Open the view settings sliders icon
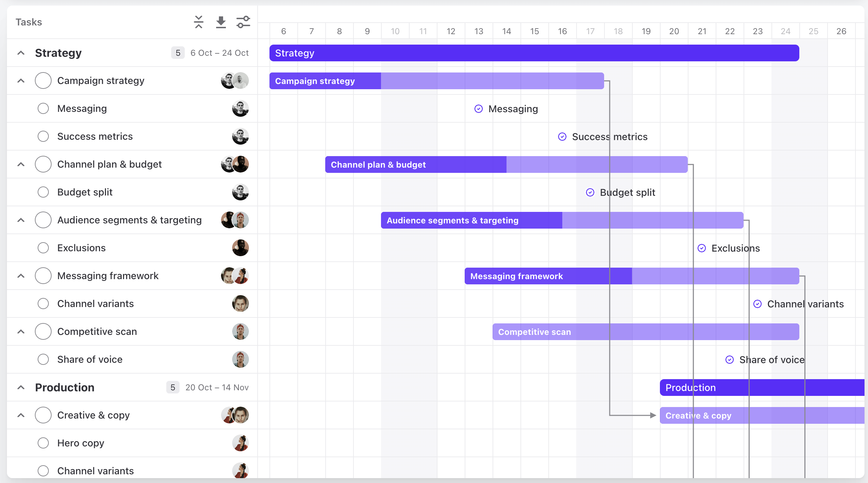The image size is (868, 483). (243, 22)
